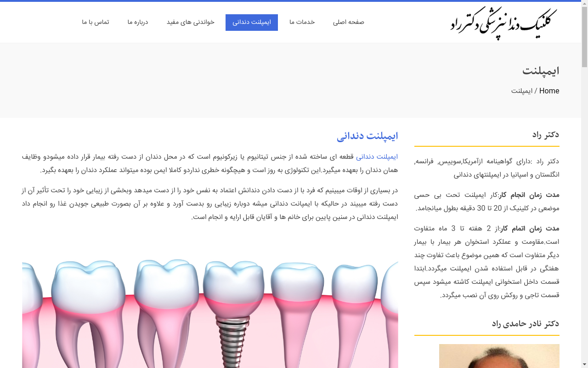Image resolution: width=588 pixels, height=368 pixels.
Task: Open the خواندنی های مفید menu
Action: (190, 22)
